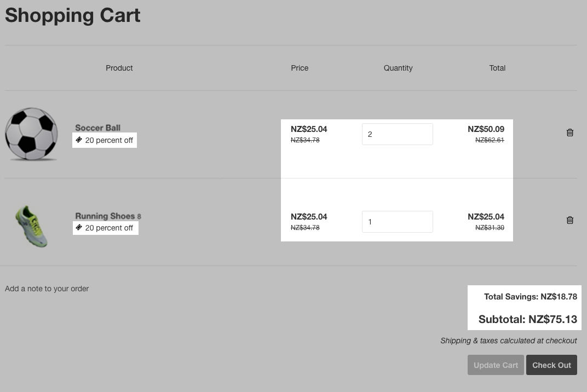Click the discount tag icon under Running Shoes
The height and width of the screenshot is (392, 587).
79,228
